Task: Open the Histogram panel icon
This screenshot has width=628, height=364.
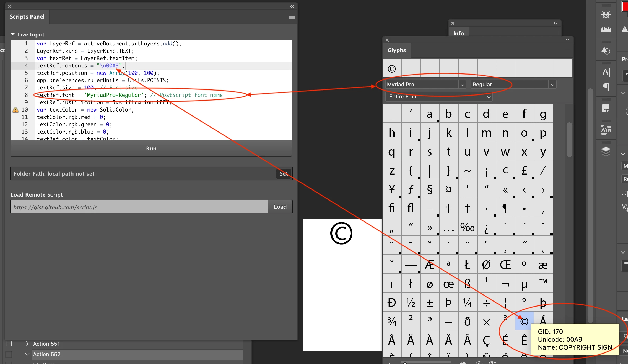Action: click(x=606, y=29)
